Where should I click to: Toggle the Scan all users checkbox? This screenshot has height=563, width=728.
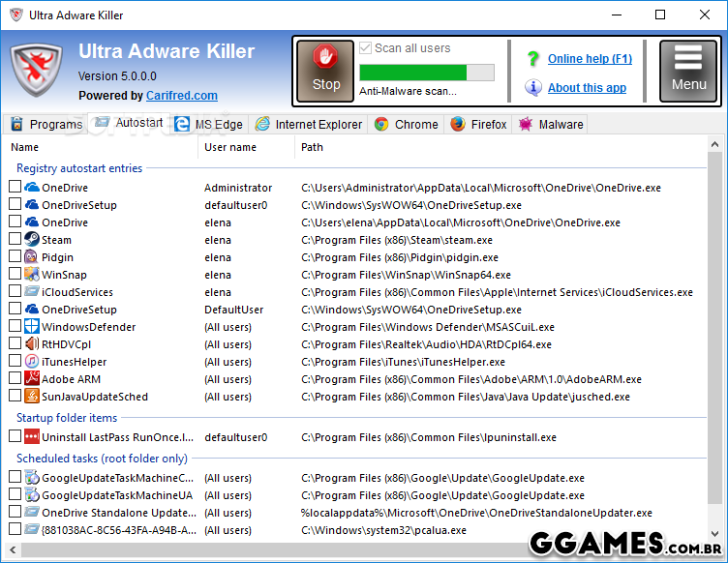coord(365,48)
